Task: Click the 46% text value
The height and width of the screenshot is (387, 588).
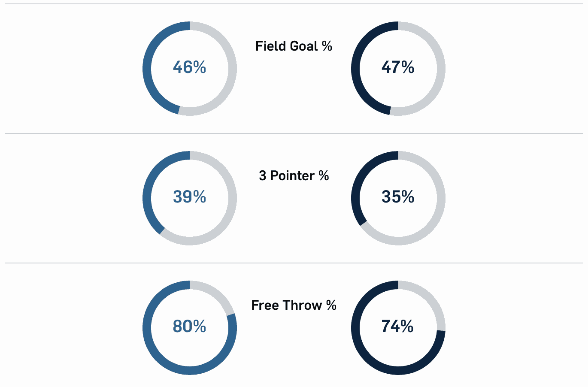Action: [190, 67]
